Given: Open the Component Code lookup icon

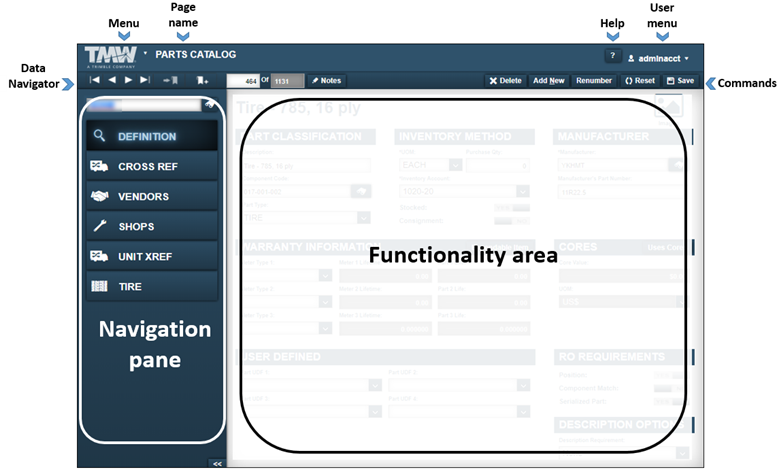Looking at the screenshot, I should 361,191.
